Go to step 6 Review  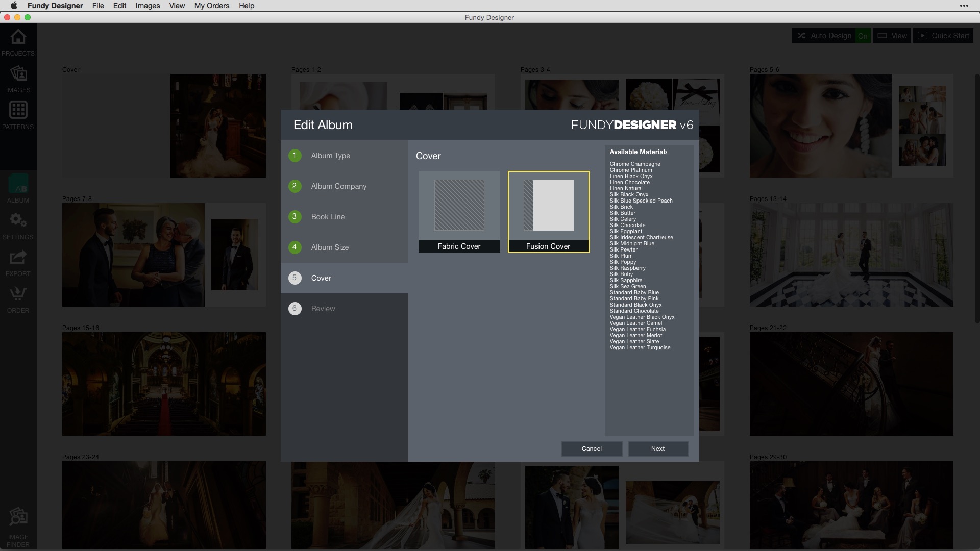click(x=345, y=309)
